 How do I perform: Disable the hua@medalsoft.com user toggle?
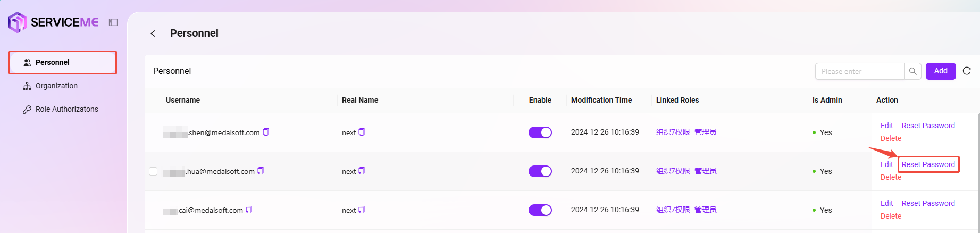(x=540, y=171)
